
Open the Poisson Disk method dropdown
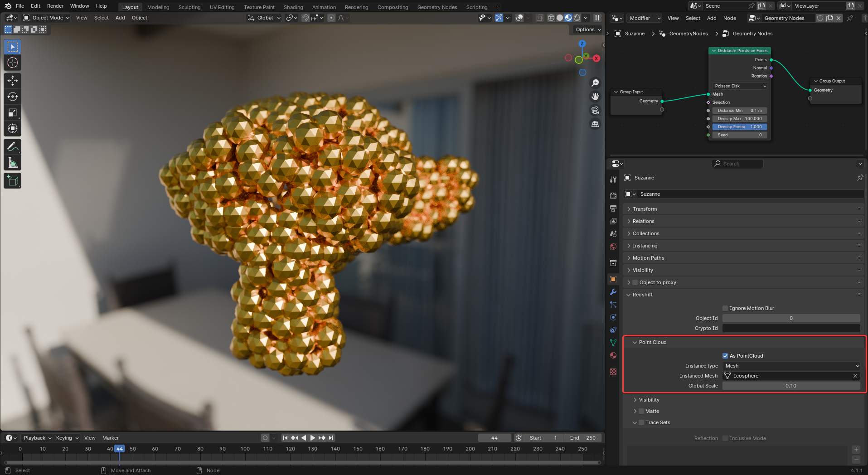click(x=740, y=86)
